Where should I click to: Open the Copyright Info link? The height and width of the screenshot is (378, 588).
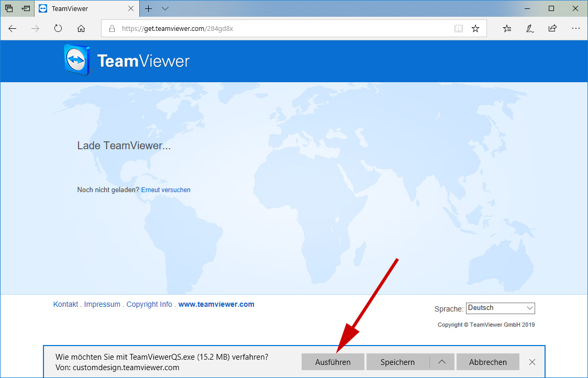[x=149, y=304]
